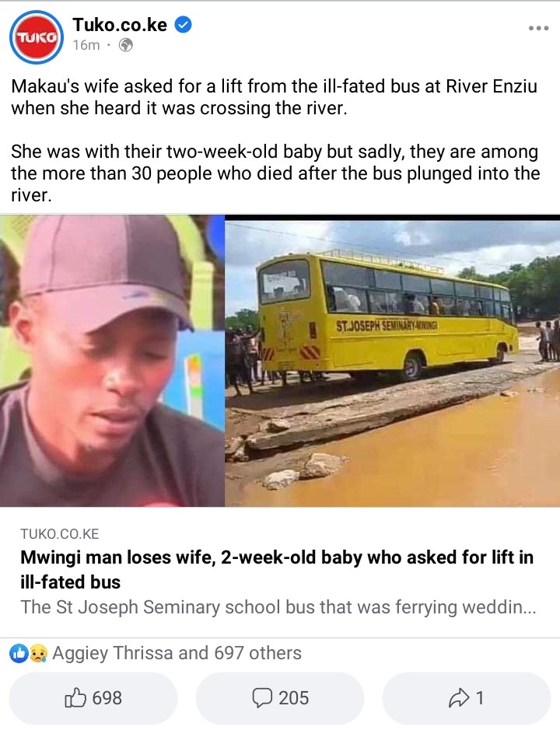Open article description about St Joseph Seminary
The image size is (560, 730).
point(278,607)
